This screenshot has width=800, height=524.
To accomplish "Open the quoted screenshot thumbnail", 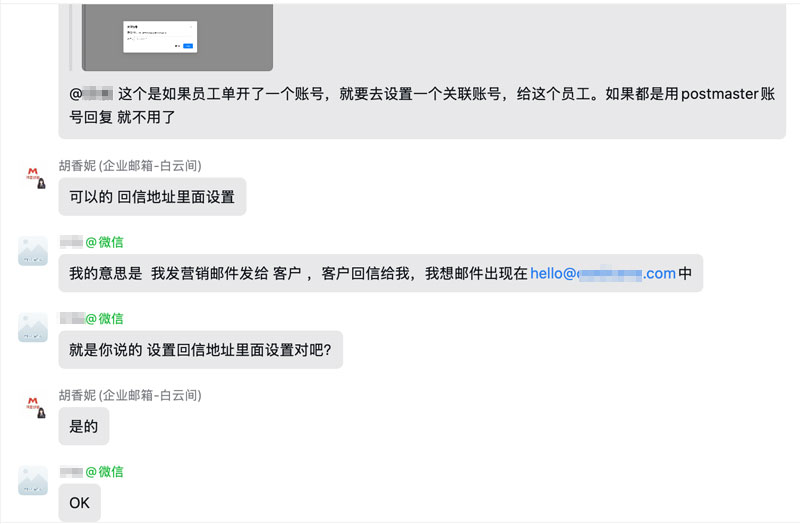I will [x=177, y=37].
